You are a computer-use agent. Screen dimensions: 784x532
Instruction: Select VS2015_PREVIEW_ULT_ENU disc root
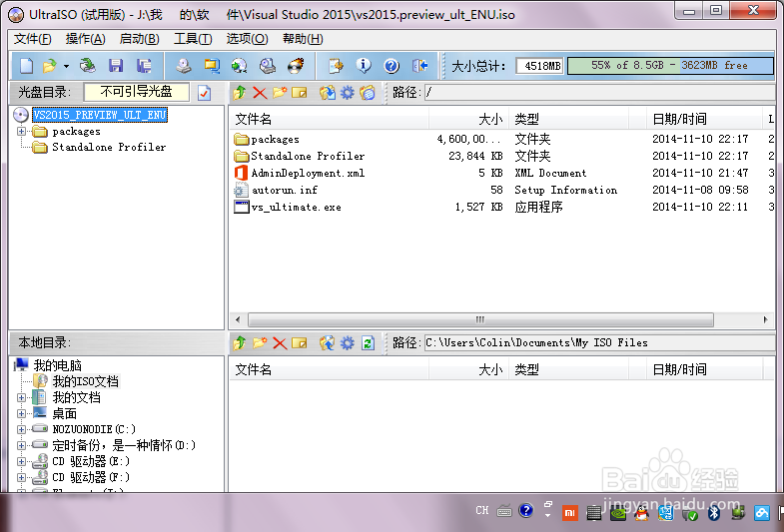coord(100,115)
